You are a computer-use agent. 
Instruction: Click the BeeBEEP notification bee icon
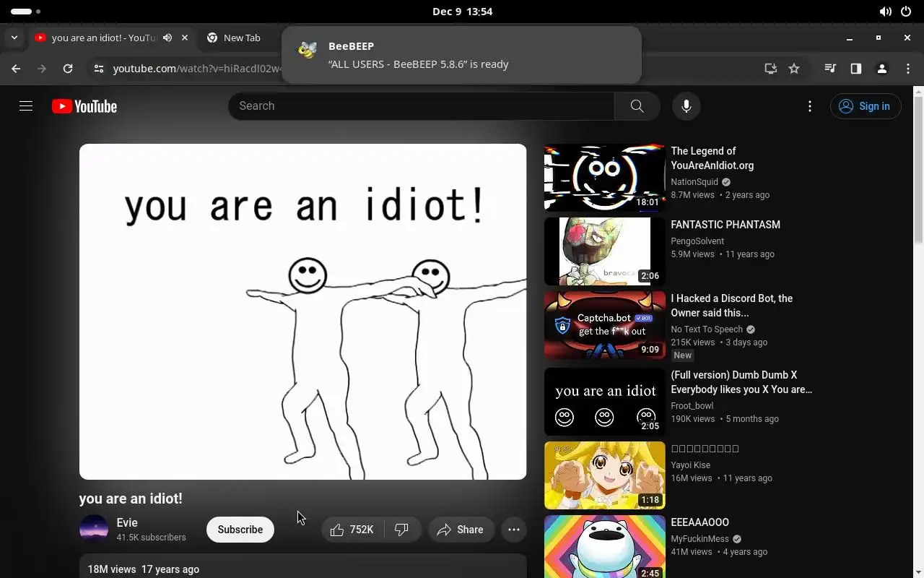(308, 50)
